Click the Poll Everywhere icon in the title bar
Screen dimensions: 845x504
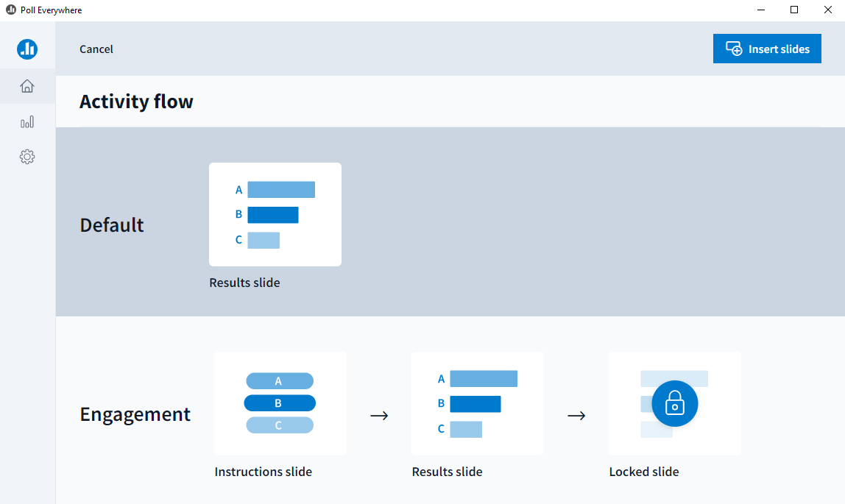tap(10, 10)
